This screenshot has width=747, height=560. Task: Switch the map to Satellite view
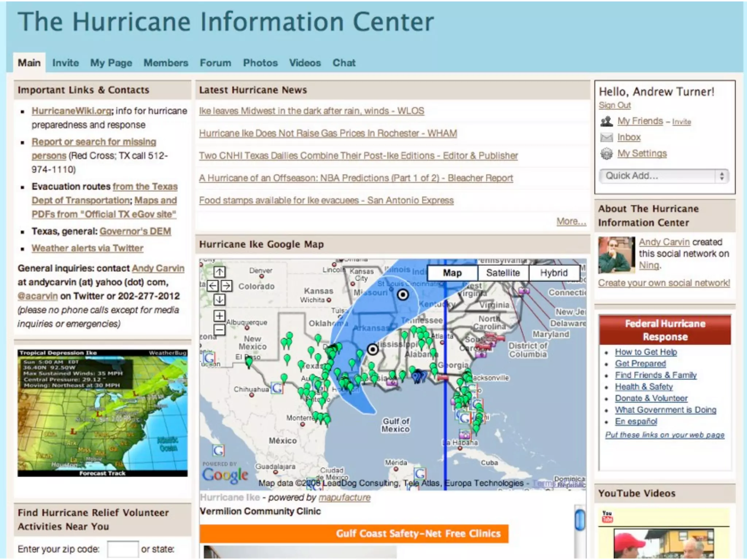tap(503, 273)
